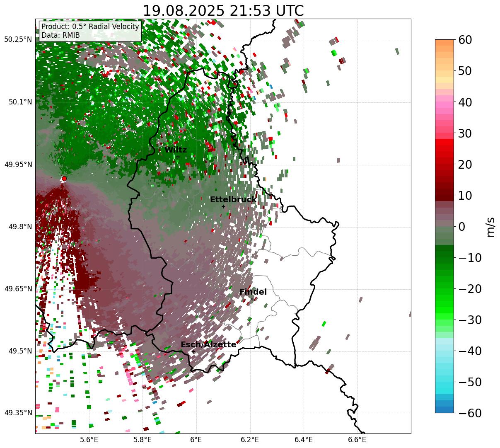Click the 49.95°N latitude tick label
Image resolution: width=500 pixels, height=448 pixels.
click(18, 165)
